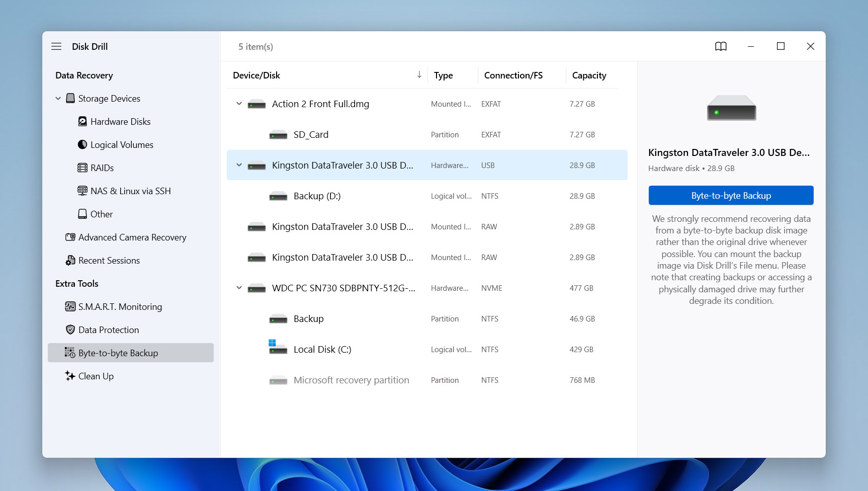The width and height of the screenshot is (868, 491).
Task: Open NAS & Linux via SSH
Action: pyautogui.click(x=131, y=191)
